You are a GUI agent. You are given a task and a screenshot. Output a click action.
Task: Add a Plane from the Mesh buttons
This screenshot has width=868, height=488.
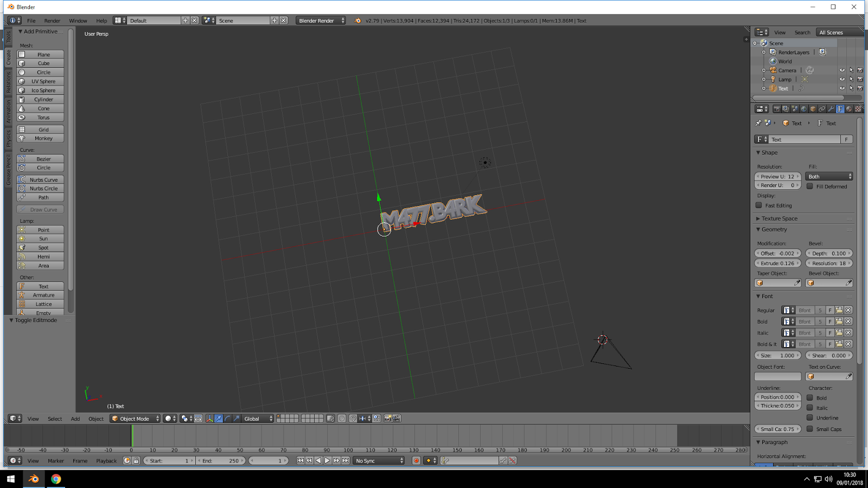coord(40,54)
